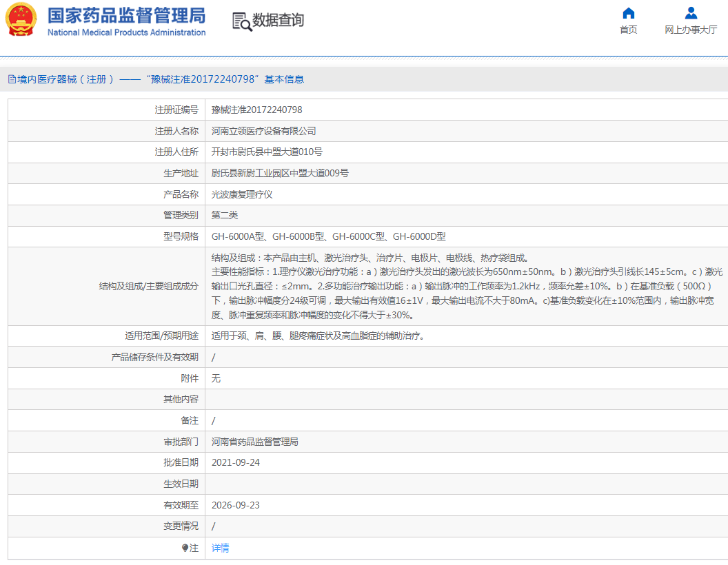The height and width of the screenshot is (565, 728).
Task: Open the 详情 link
Action: [221, 548]
